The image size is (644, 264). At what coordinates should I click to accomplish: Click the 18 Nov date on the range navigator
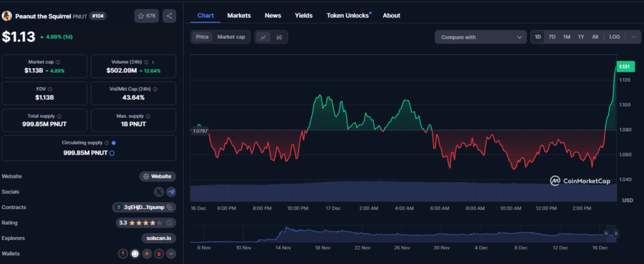(323, 248)
